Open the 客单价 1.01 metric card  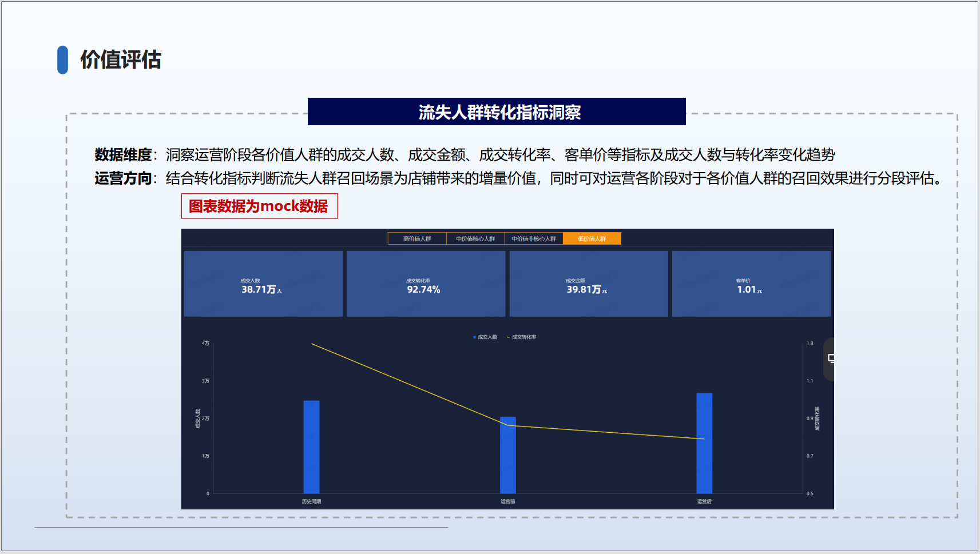pos(751,284)
